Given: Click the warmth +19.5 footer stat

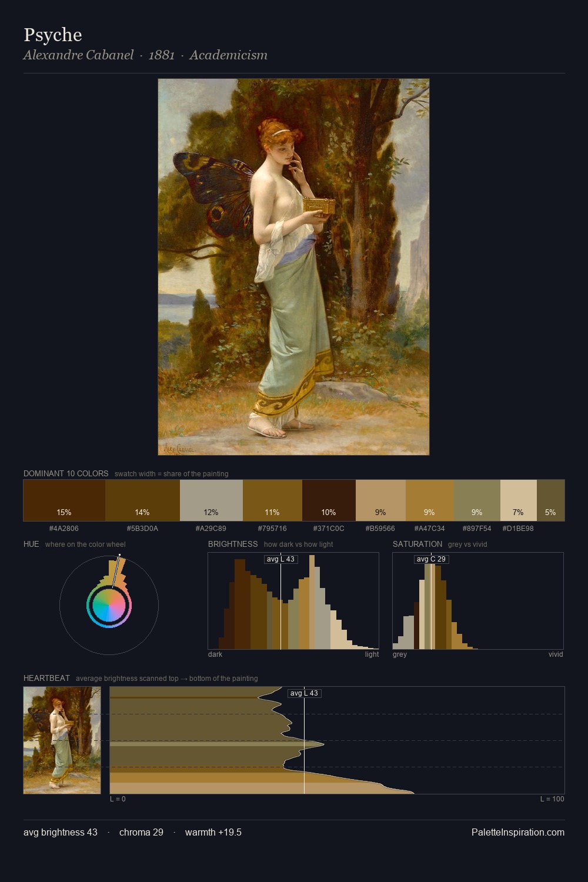Looking at the screenshot, I should (213, 833).
